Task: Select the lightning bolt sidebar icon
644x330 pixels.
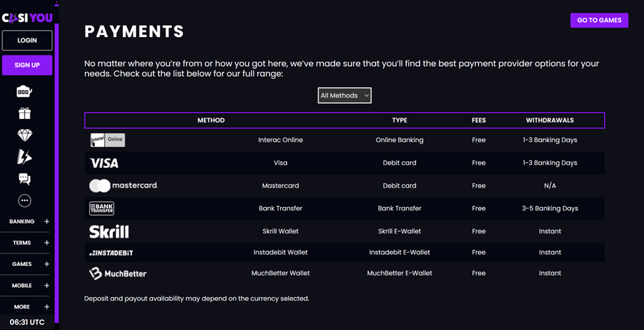Action: tap(24, 157)
